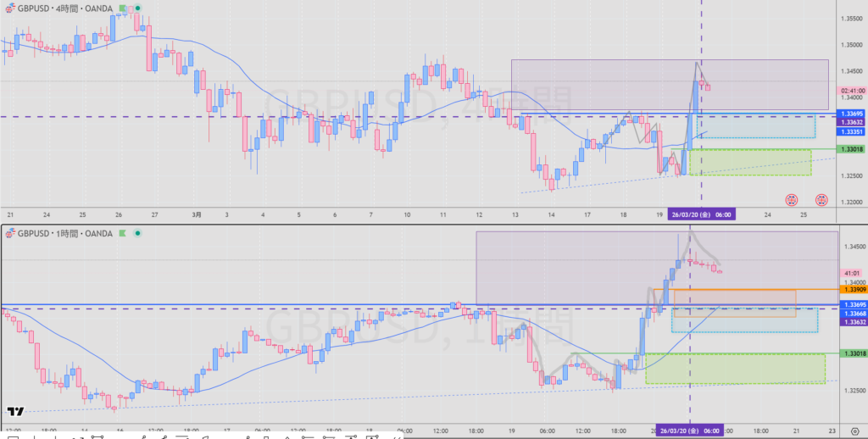Click the first red economic event icon
Image resolution: width=868 pixels, height=439 pixels.
point(790,201)
